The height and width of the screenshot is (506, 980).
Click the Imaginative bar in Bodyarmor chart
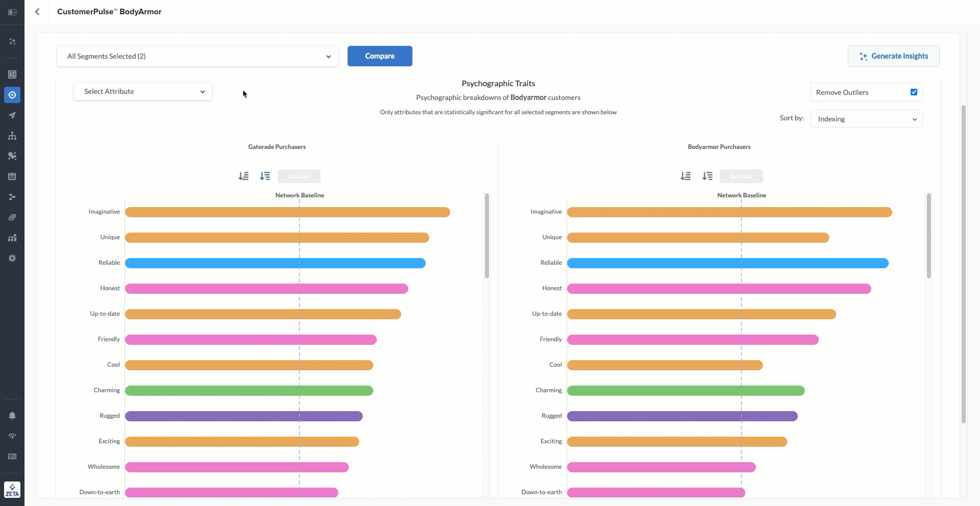(x=729, y=212)
